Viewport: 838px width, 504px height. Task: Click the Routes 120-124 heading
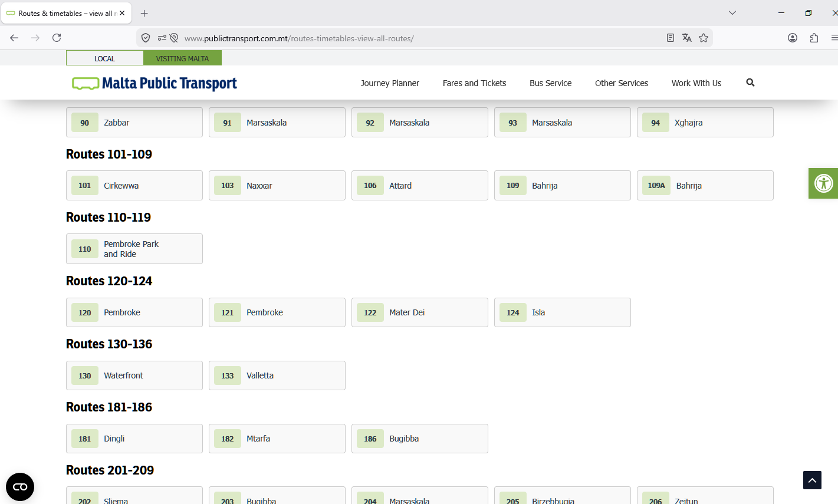(x=109, y=281)
